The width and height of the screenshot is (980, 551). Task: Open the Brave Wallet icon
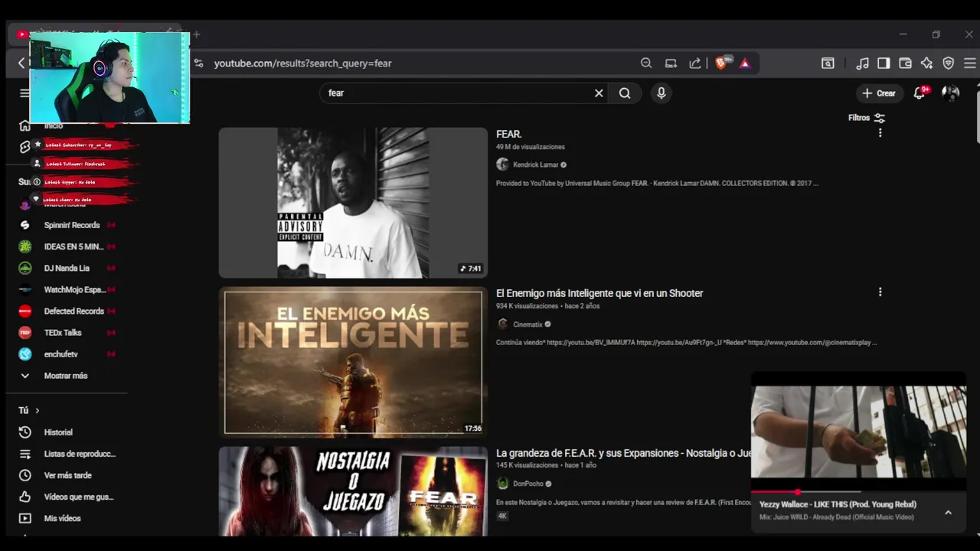[x=905, y=63]
